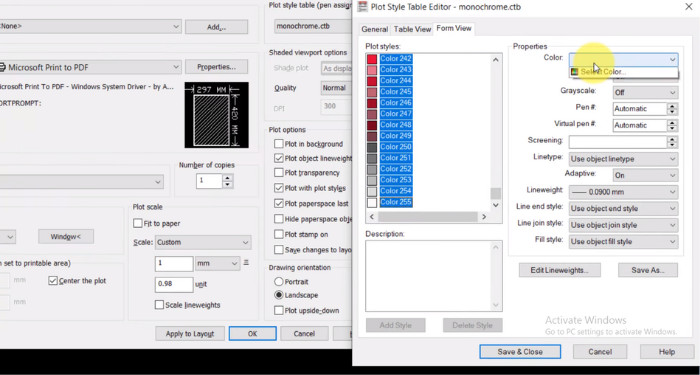Click the plot scale unit field 0.98

point(174,284)
